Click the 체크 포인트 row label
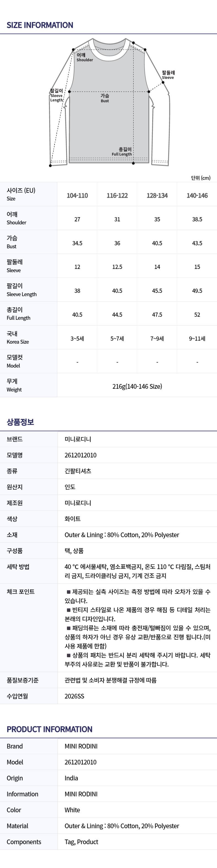Image resolution: width=217 pixels, height=868 pixels. (x=21, y=592)
